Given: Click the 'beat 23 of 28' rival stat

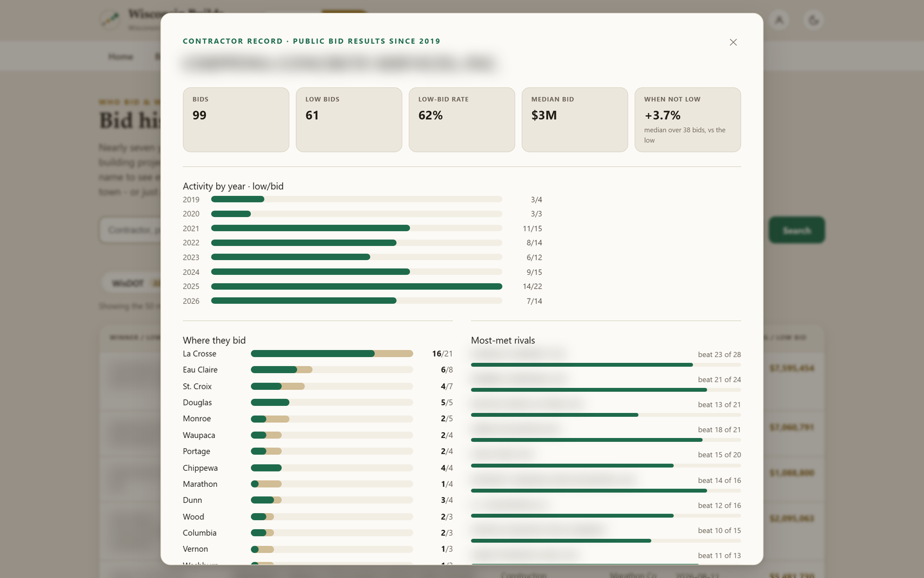Looking at the screenshot, I should (719, 355).
